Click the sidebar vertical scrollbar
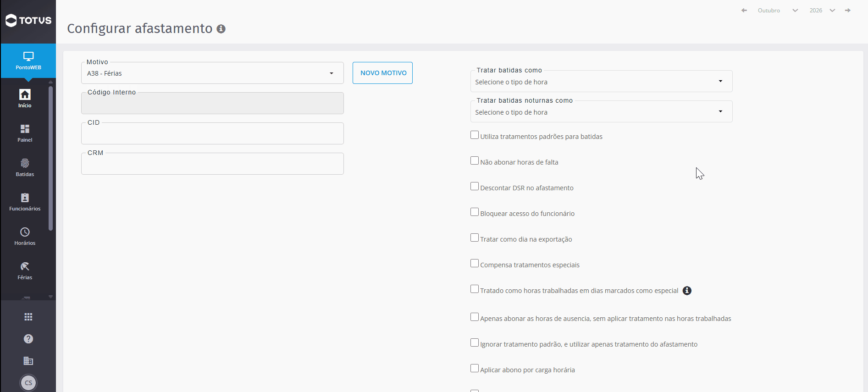868x392 pixels. pyautogui.click(x=50, y=158)
